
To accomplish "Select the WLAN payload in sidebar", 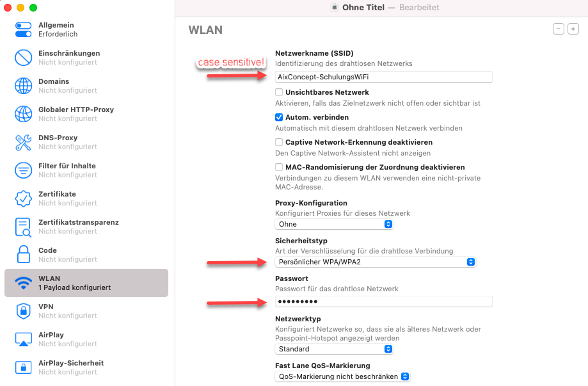I will 86,283.
